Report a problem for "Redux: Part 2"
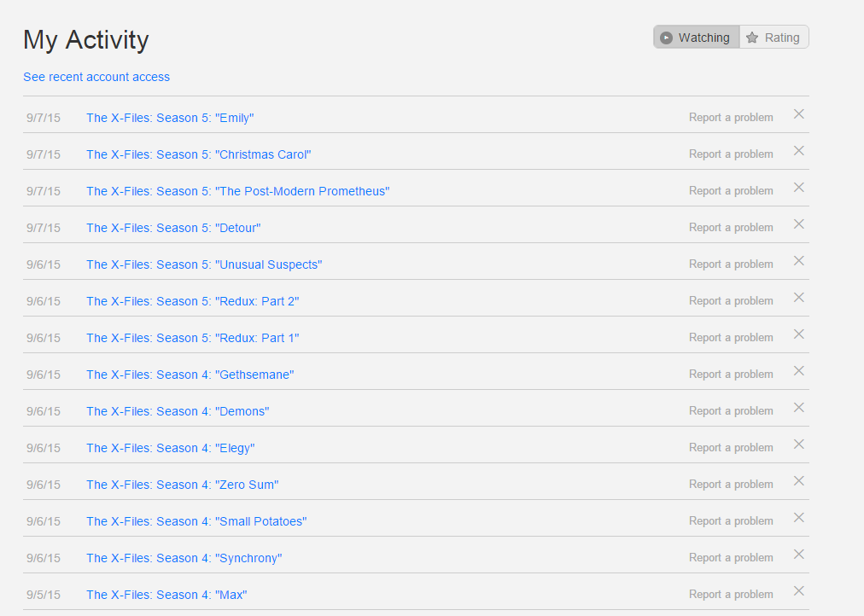 click(731, 301)
